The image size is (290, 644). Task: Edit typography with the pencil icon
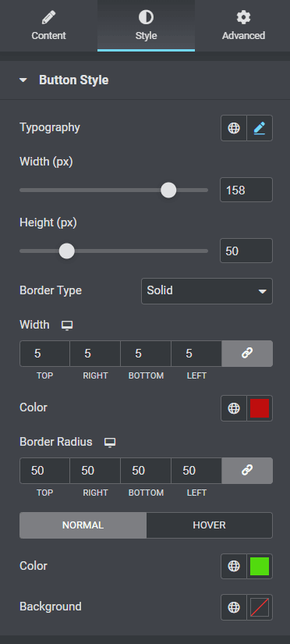tap(260, 128)
